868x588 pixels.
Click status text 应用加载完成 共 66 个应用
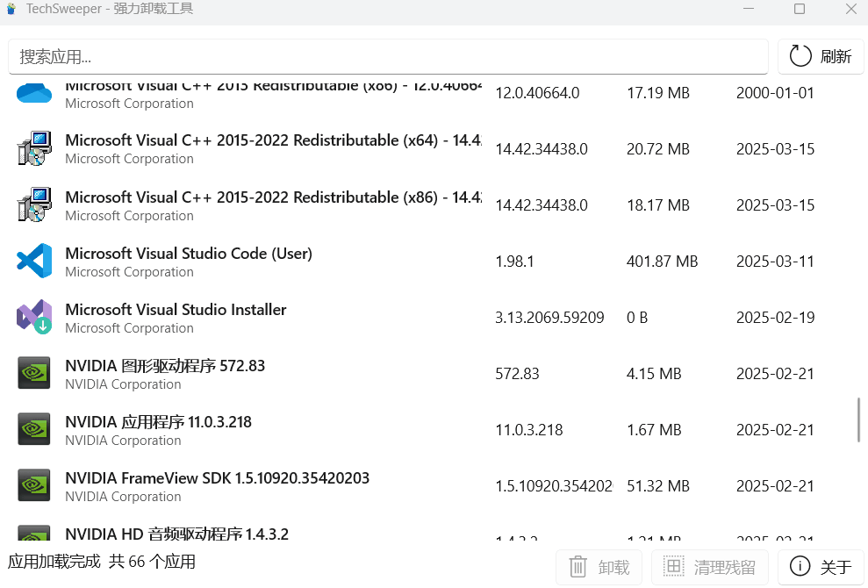102,562
